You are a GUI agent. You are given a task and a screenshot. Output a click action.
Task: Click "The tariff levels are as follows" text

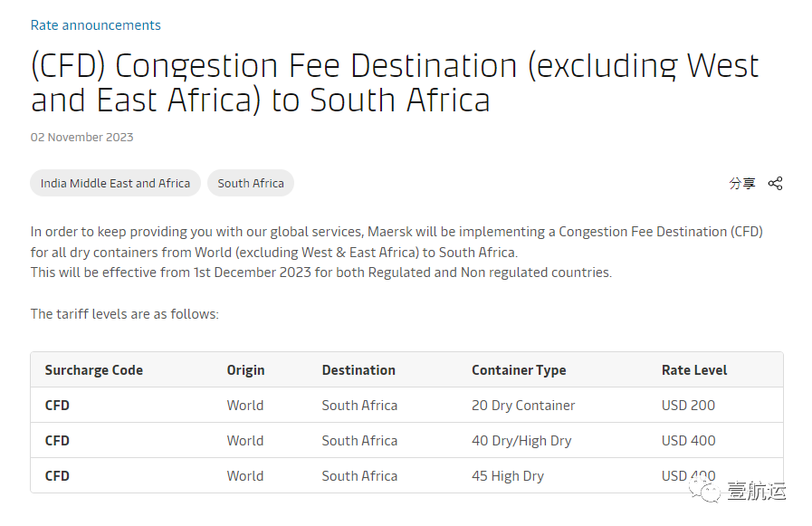pos(125,314)
